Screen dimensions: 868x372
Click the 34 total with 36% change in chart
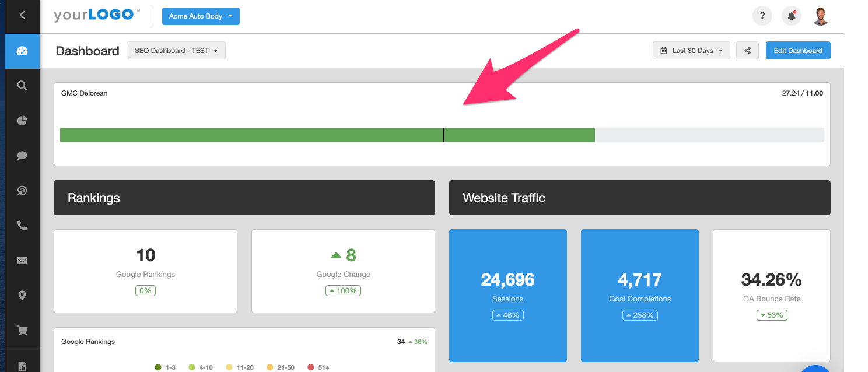412,342
